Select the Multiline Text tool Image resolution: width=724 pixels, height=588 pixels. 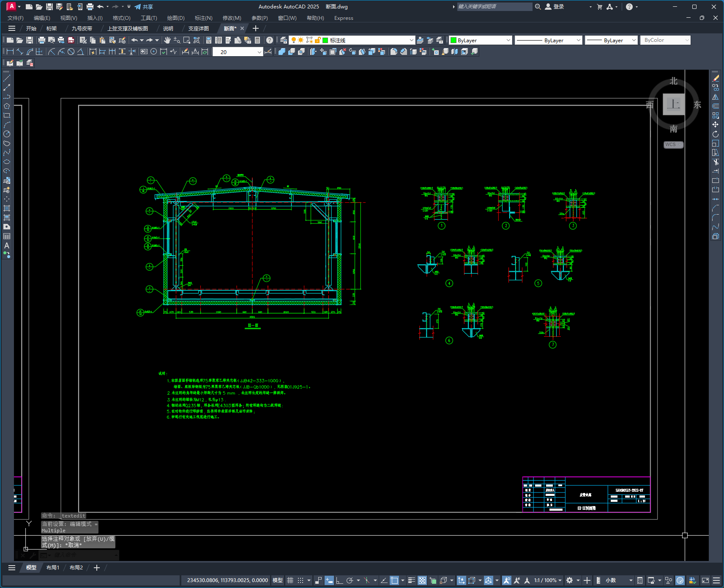coord(7,245)
